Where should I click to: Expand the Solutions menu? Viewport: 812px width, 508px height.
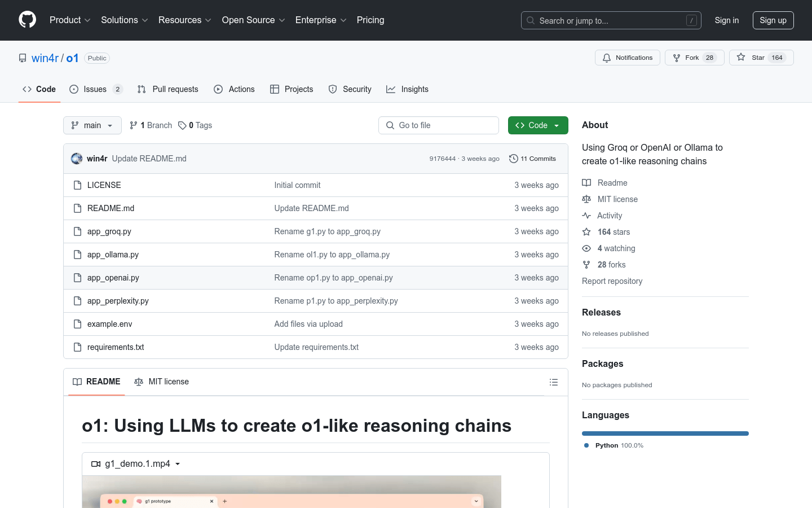point(124,20)
